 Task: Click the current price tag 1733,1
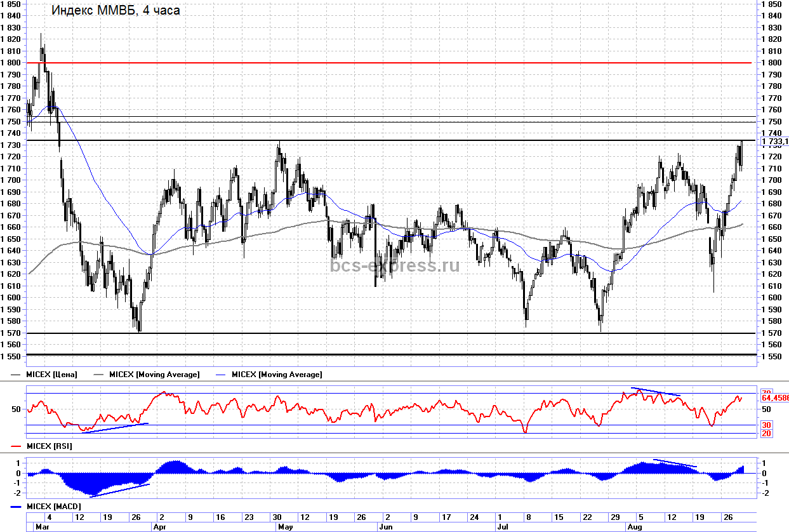[774, 142]
